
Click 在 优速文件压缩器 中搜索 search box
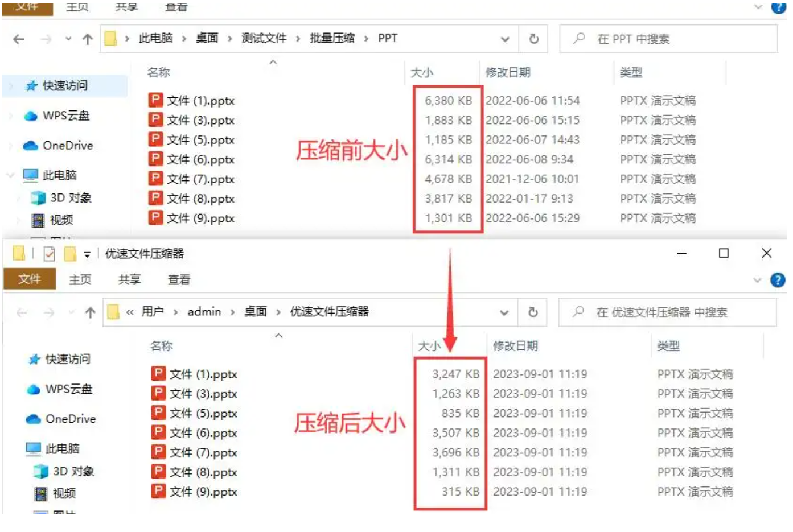click(x=668, y=312)
